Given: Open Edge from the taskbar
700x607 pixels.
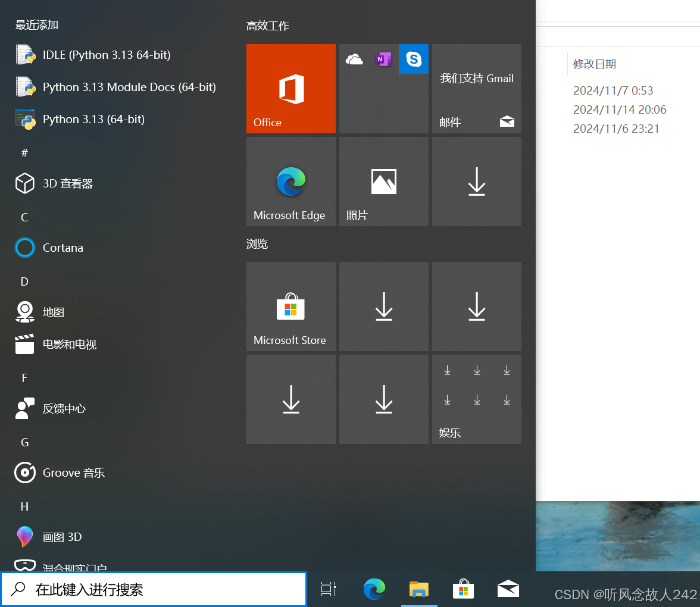Looking at the screenshot, I should pos(374,589).
